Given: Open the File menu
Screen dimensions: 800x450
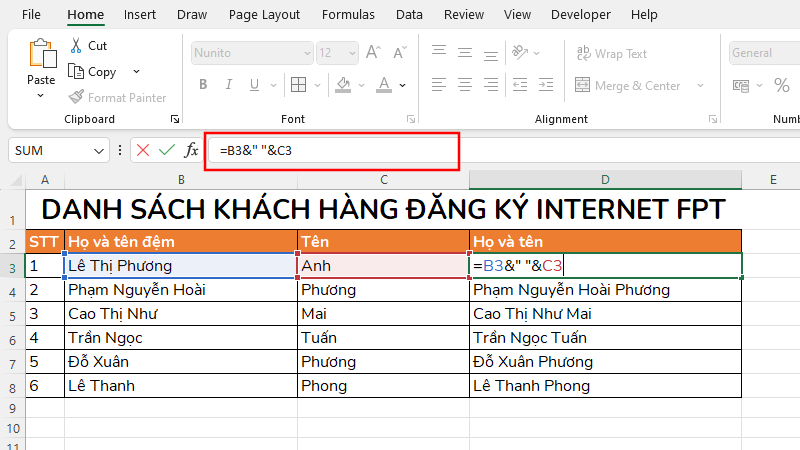Looking at the screenshot, I should 31,15.
